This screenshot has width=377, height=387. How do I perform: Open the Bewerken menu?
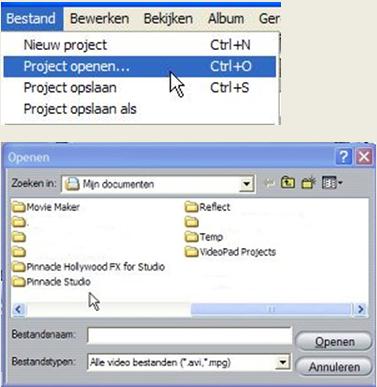(99, 19)
